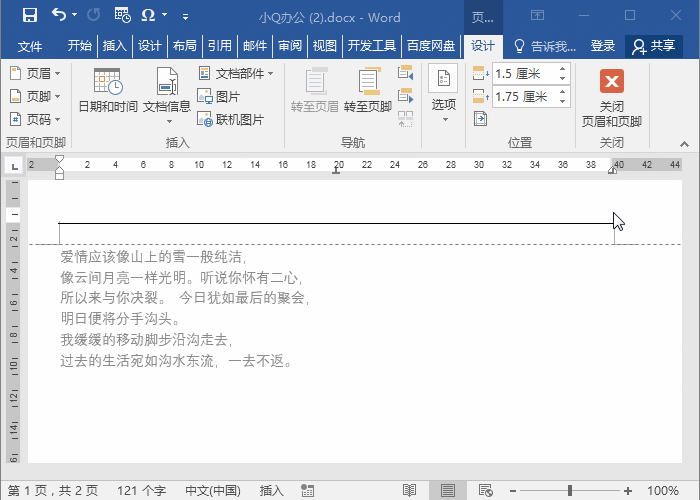Screen dimensions: 700x500
Task: Jump to footer with 转至页脚
Action: point(367,90)
